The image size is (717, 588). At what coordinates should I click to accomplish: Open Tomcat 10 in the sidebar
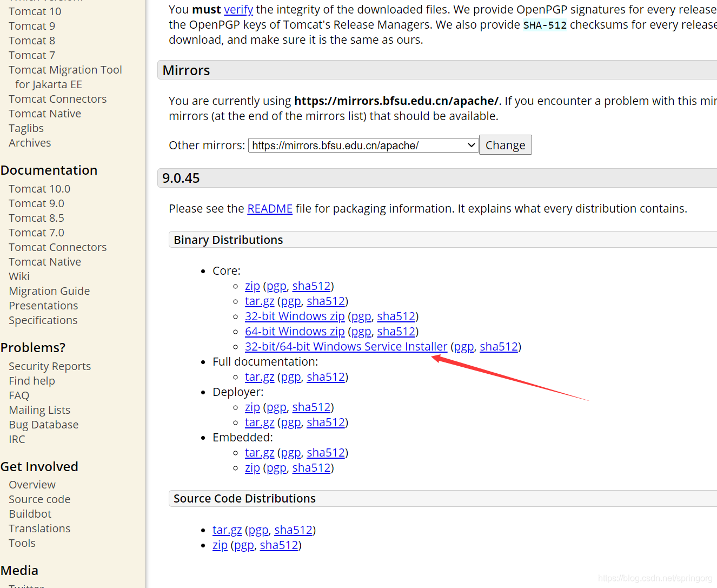(x=35, y=11)
